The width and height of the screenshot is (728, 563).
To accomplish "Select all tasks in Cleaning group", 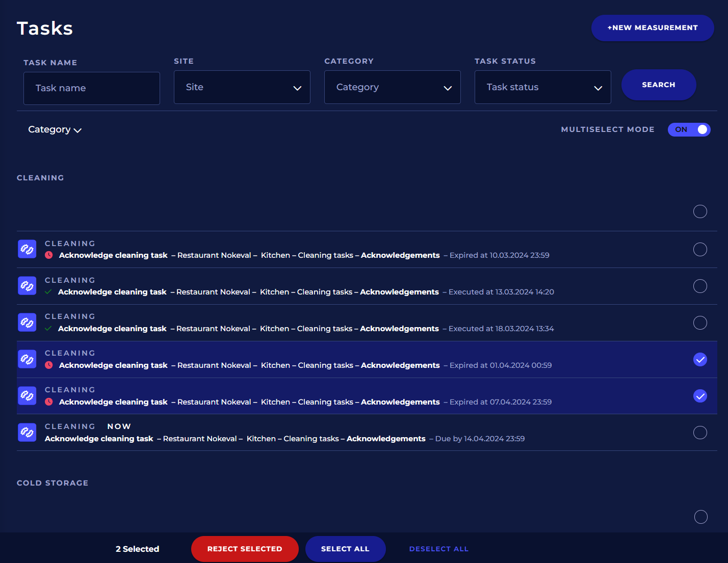I will pyautogui.click(x=700, y=211).
